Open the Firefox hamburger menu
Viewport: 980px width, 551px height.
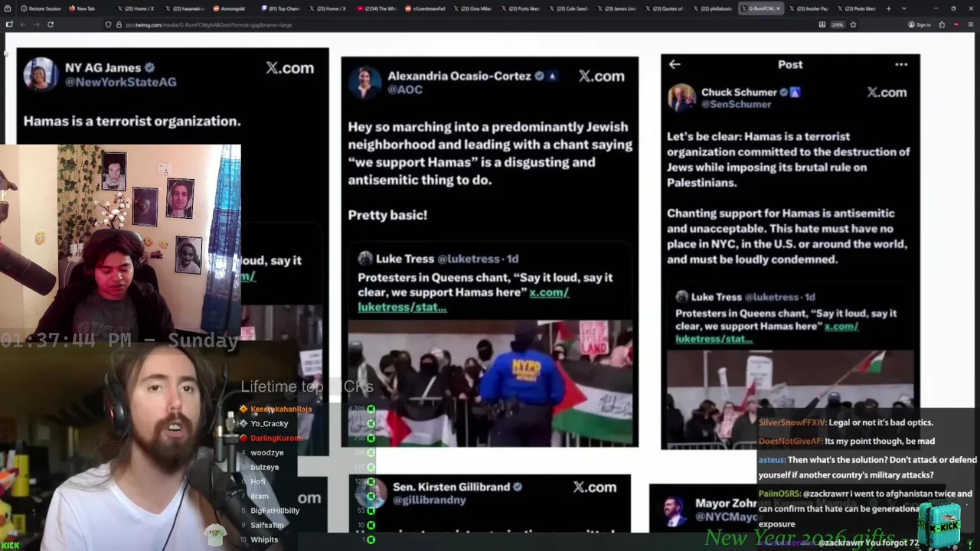(x=971, y=24)
